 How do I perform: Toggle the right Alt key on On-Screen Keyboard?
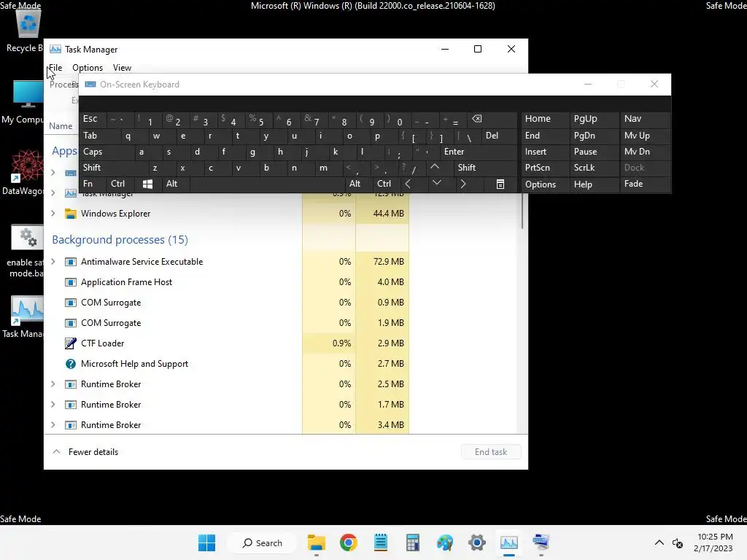(359, 184)
